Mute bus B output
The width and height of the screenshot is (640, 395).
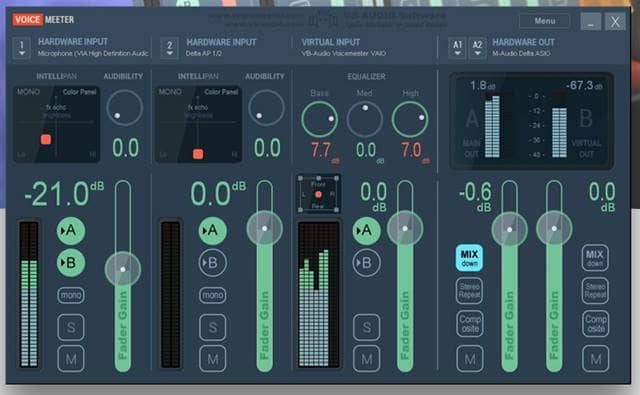click(595, 359)
